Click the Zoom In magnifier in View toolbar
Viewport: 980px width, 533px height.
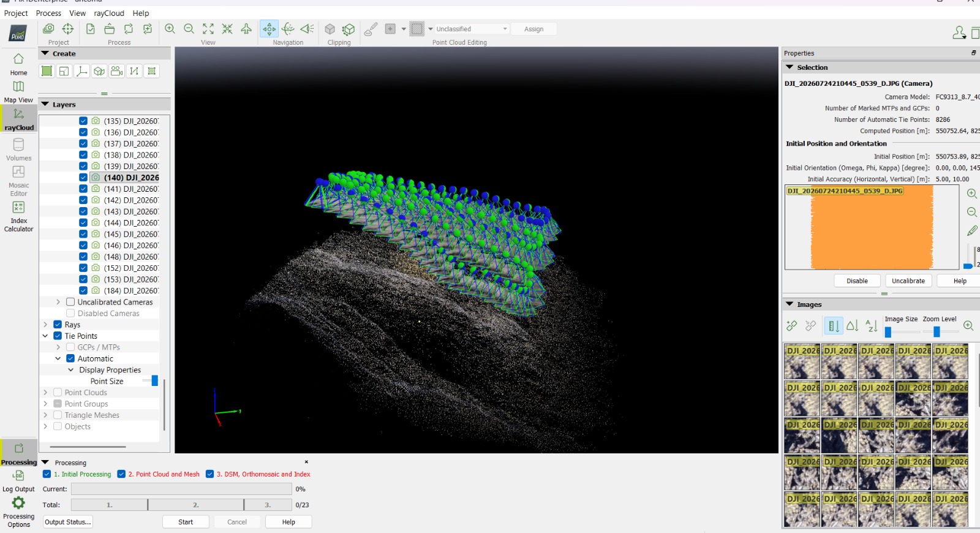pyautogui.click(x=170, y=29)
